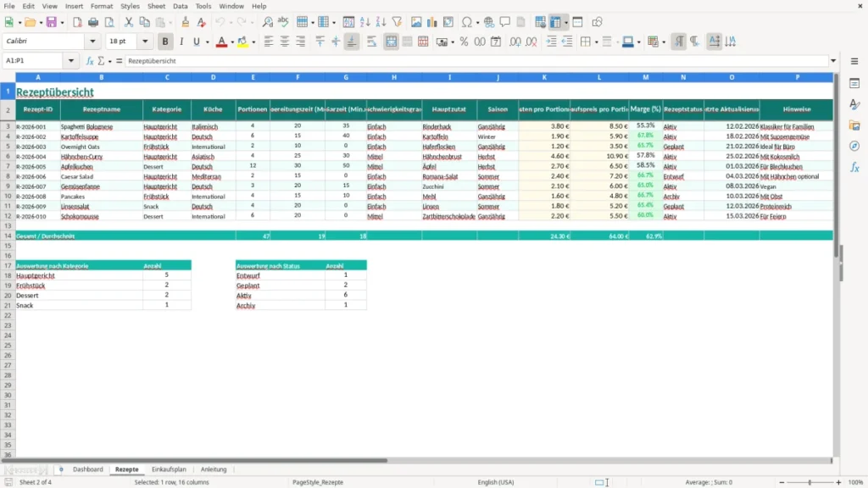Expand the formula bar
Viewport: 868px width, 488px height.
coord(833,61)
